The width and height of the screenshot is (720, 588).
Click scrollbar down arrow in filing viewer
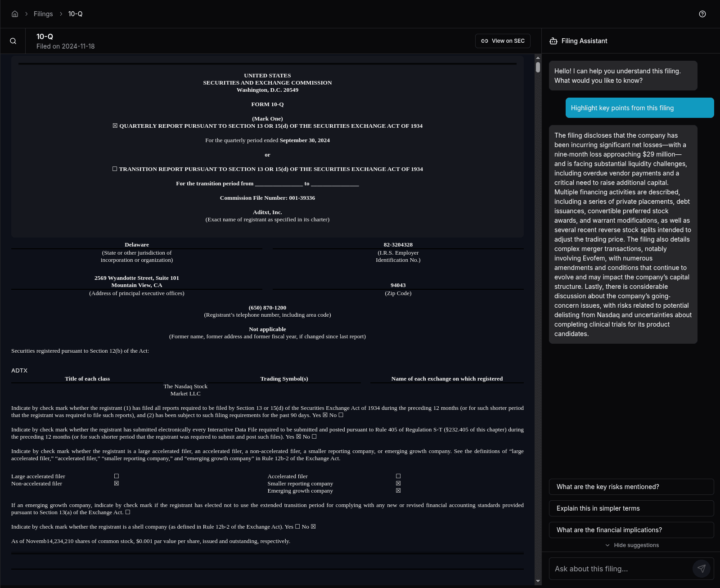click(x=538, y=581)
